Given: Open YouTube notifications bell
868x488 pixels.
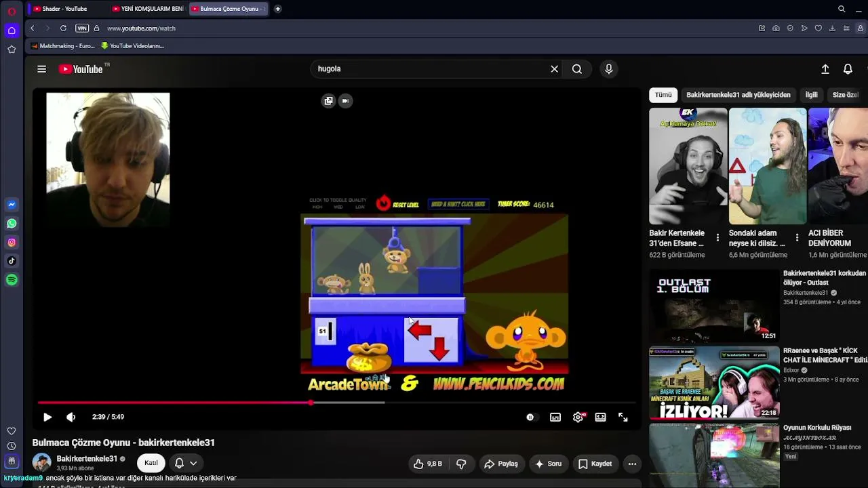Looking at the screenshot, I should [848, 69].
